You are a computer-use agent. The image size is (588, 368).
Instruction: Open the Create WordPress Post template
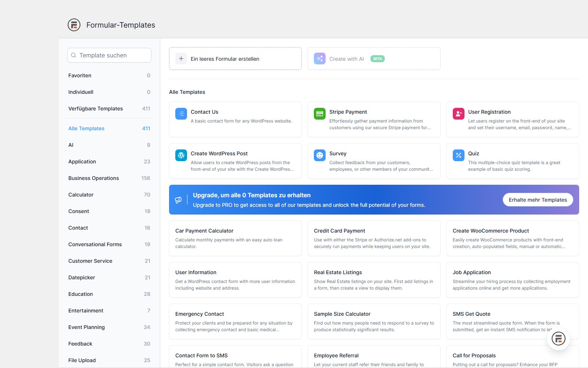click(x=235, y=161)
